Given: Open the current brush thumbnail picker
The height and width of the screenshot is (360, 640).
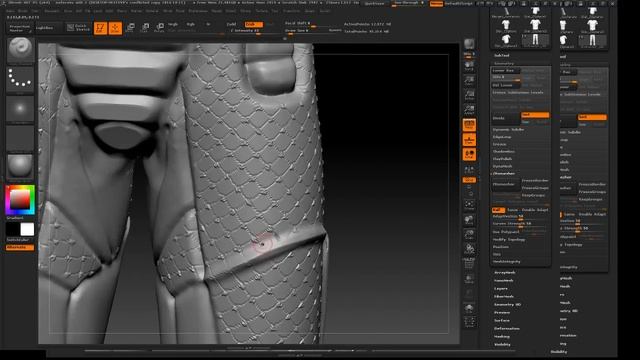Looking at the screenshot, I should (20, 50).
